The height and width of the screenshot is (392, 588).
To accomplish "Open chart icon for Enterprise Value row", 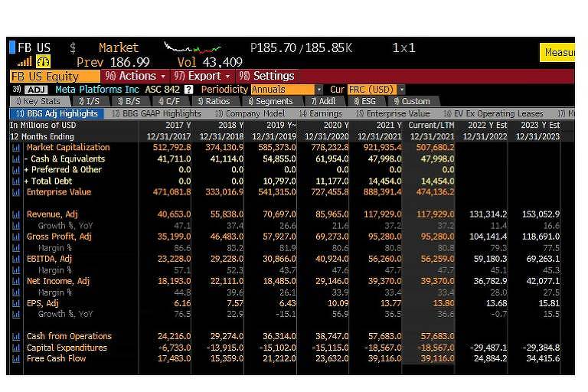I will pos(16,192).
